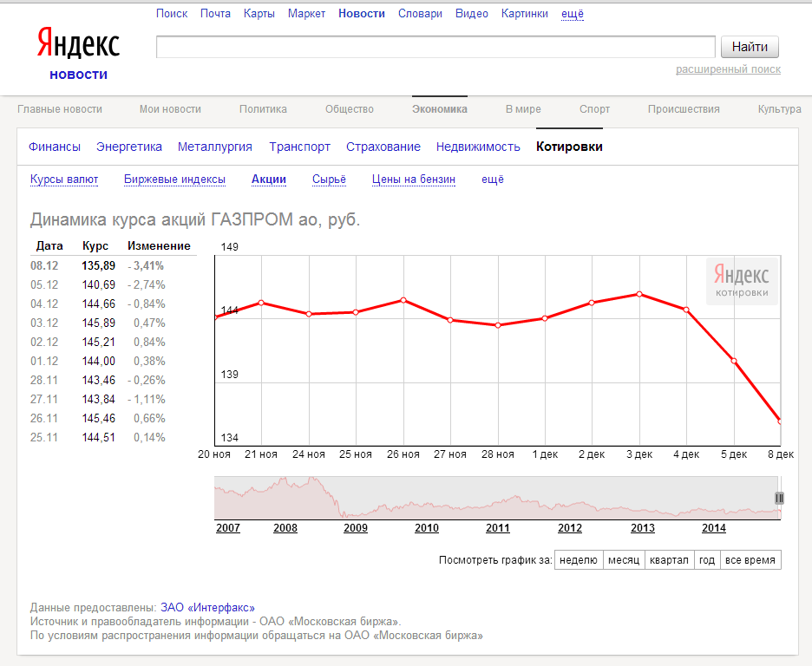The image size is (812, 666).
Task: Open расширенный поиск link
Action: (728, 69)
